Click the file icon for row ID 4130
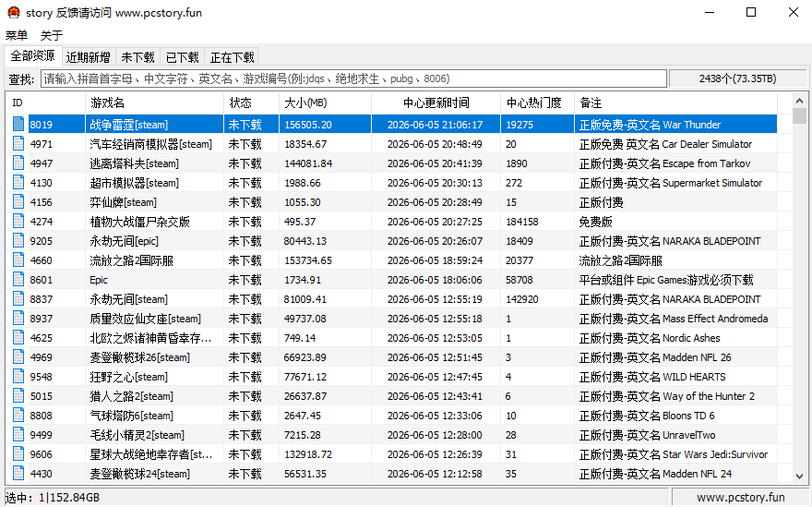The width and height of the screenshot is (812, 507). [x=18, y=183]
